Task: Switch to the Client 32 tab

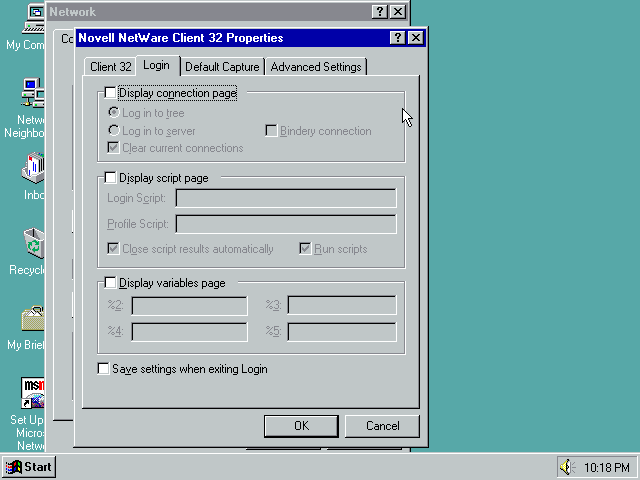Action: pos(111,67)
